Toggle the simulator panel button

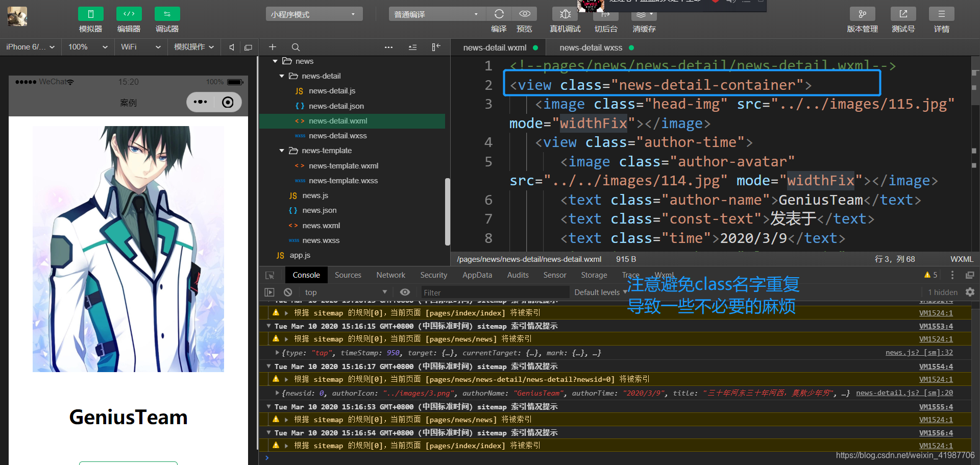point(91,14)
